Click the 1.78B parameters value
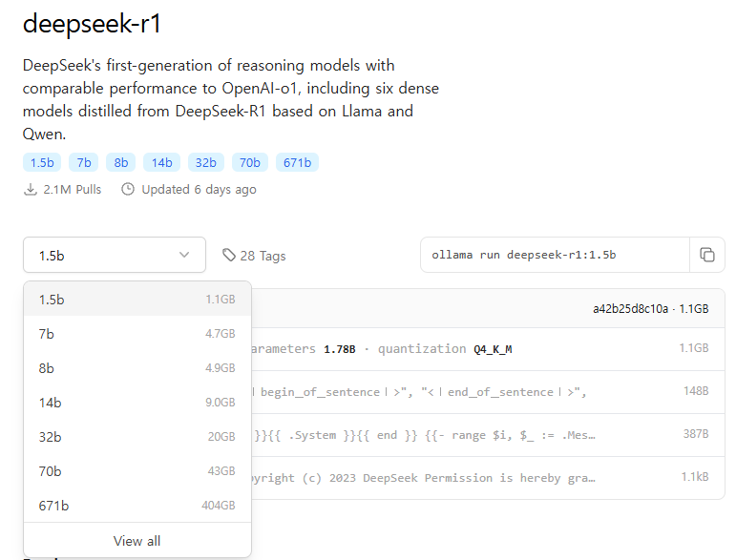This screenshot has width=736, height=560. point(340,349)
